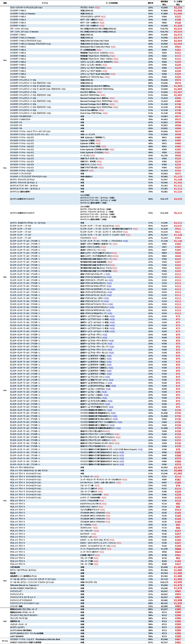
Task: Select the バイオハザード5 title cell
Action: [x=16, y=125]
